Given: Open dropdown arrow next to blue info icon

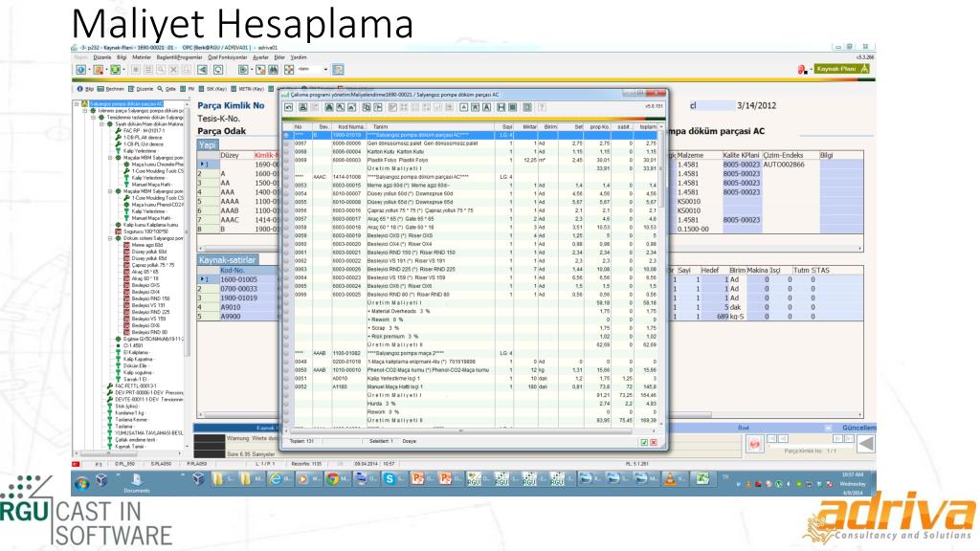Looking at the screenshot, I should [x=89, y=70].
